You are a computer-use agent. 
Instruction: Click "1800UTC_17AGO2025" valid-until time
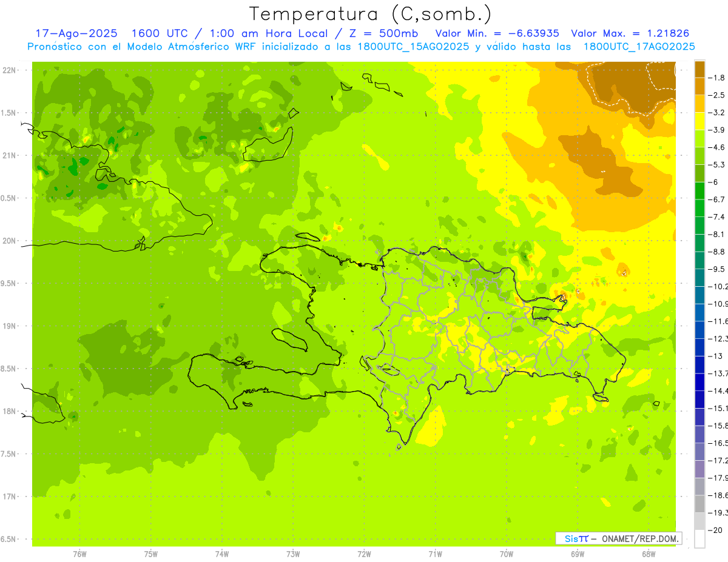point(639,46)
